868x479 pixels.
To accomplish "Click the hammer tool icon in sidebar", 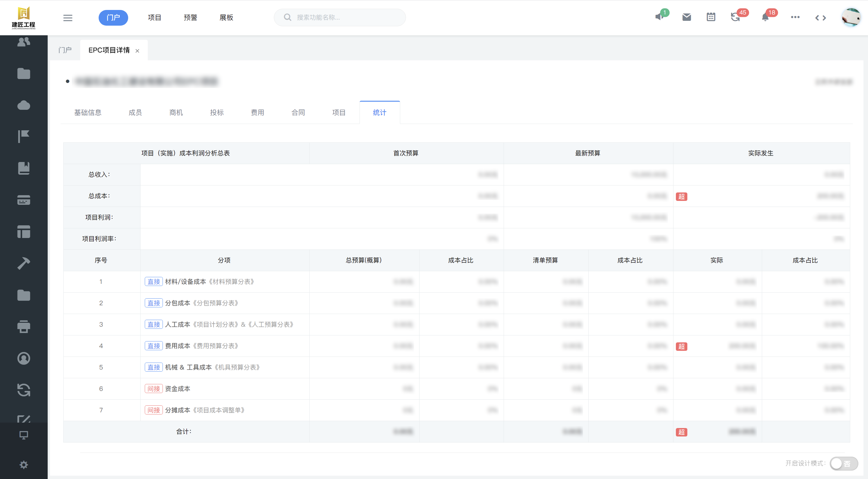I will [24, 263].
